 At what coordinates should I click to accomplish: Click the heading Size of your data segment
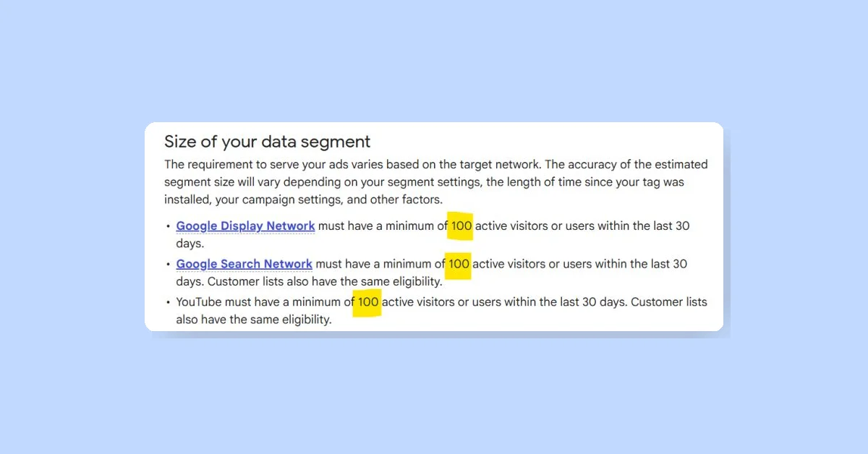[267, 142]
